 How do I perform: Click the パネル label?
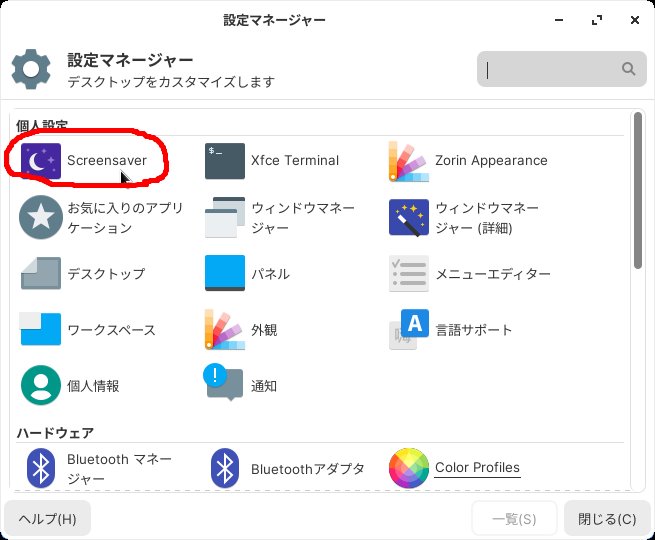click(270, 274)
